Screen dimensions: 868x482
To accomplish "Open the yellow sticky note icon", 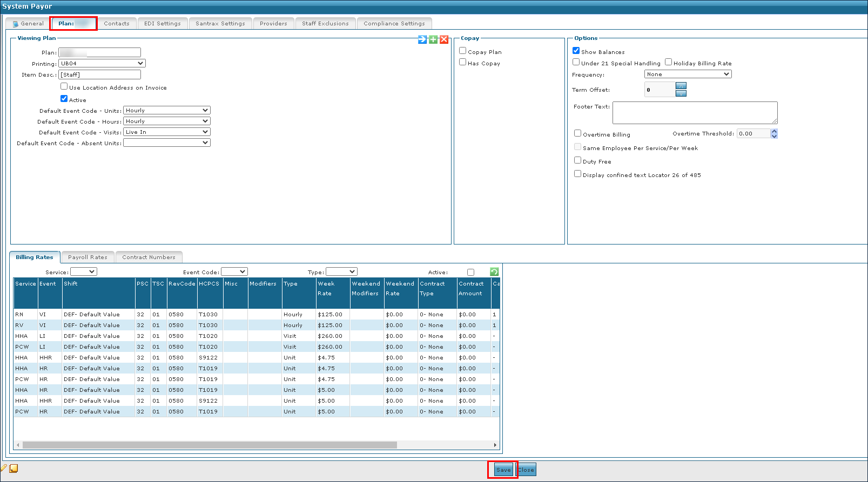I will click(14, 469).
